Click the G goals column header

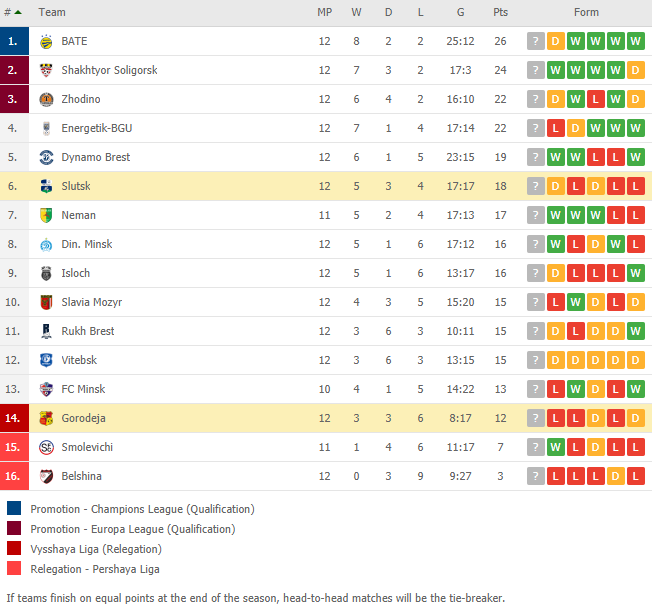click(x=460, y=12)
